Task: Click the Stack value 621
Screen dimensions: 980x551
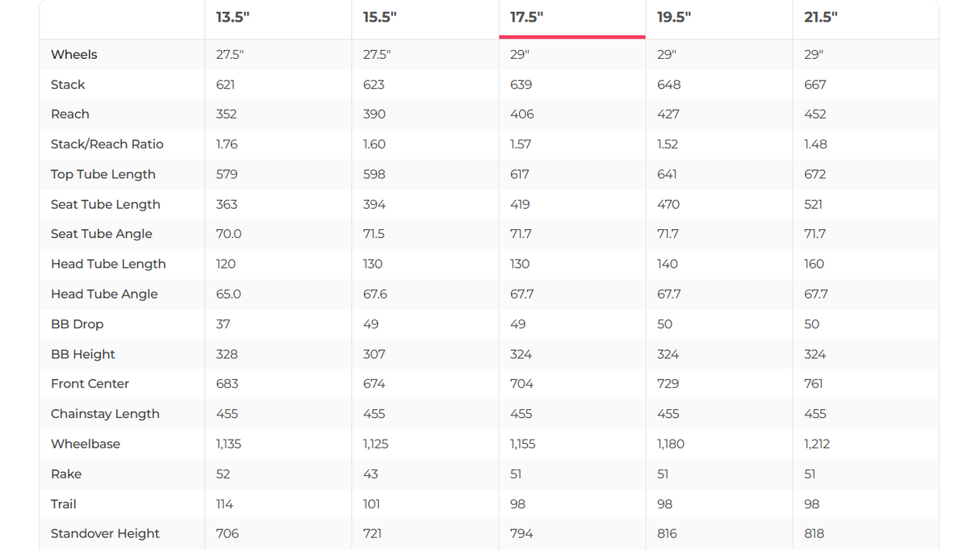Action: click(x=226, y=85)
